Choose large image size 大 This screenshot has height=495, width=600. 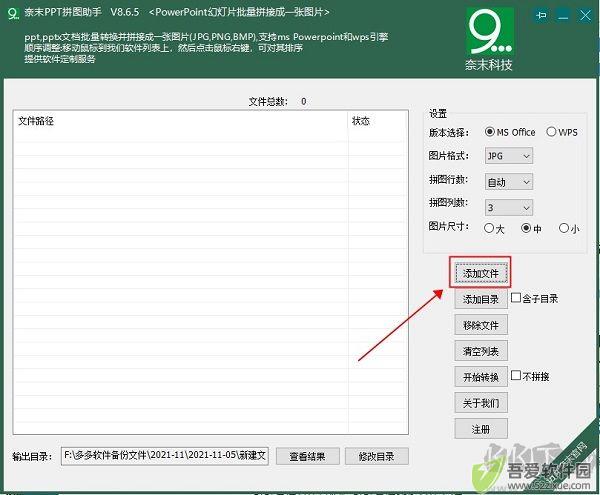pyautogui.click(x=494, y=228)
